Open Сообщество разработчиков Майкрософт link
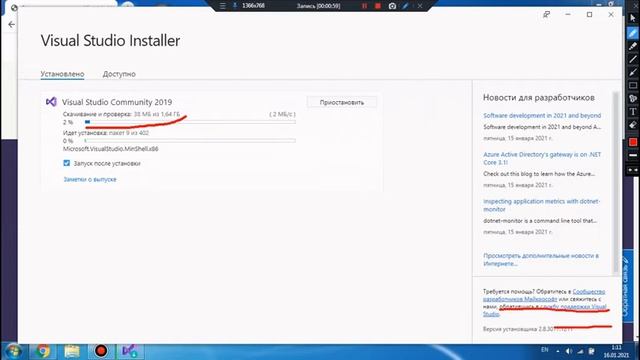 point(544,295)
